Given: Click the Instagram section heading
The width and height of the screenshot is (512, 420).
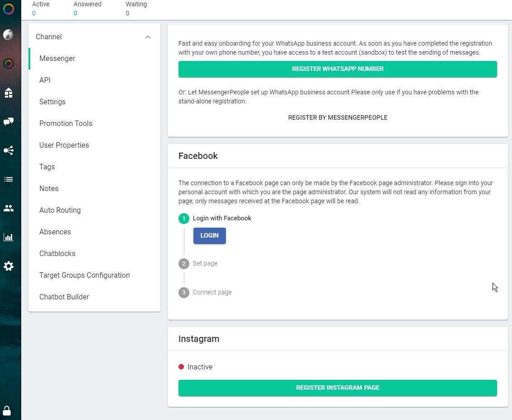Looking at the screenshot, I should coord(199,339).
